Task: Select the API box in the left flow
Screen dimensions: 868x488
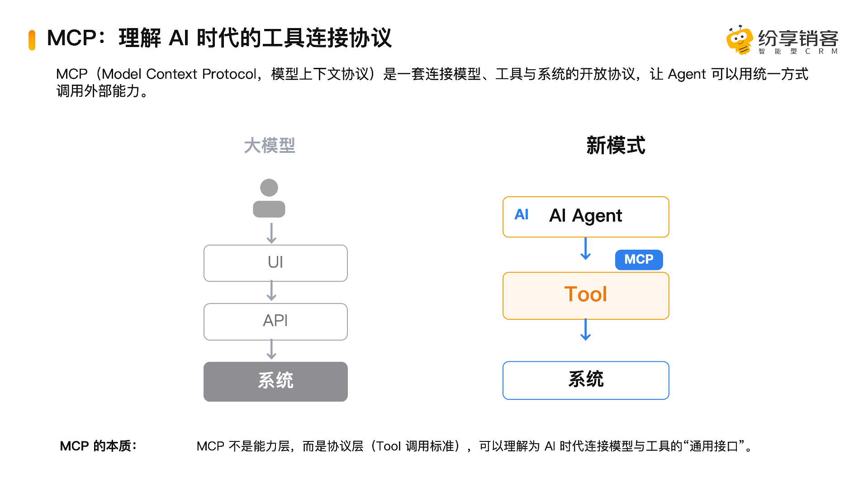Action: tap(275, 321)
